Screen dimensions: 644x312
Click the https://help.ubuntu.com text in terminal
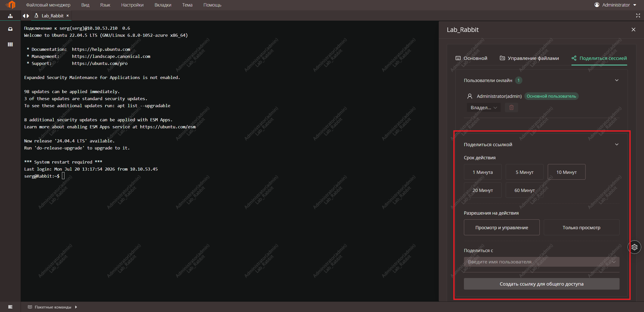coord(101,49)
